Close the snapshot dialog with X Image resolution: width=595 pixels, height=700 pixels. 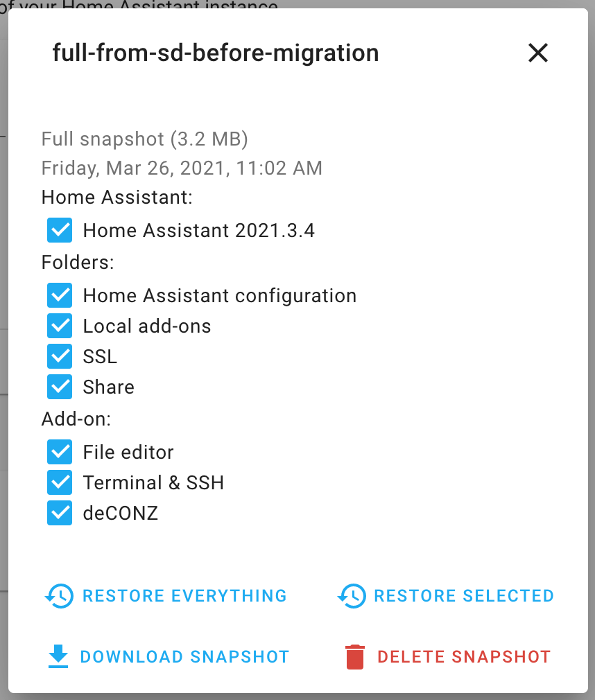coord(538,53)
